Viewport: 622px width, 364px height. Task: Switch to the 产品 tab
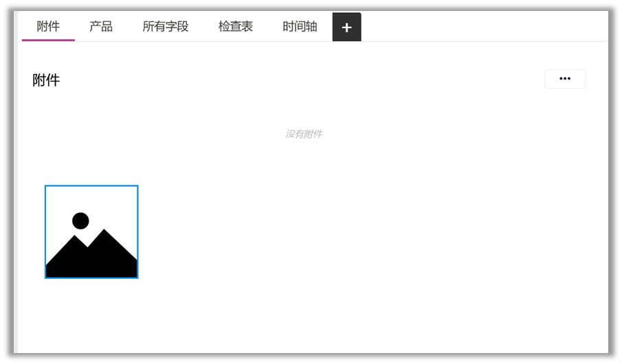click(101, 27)
